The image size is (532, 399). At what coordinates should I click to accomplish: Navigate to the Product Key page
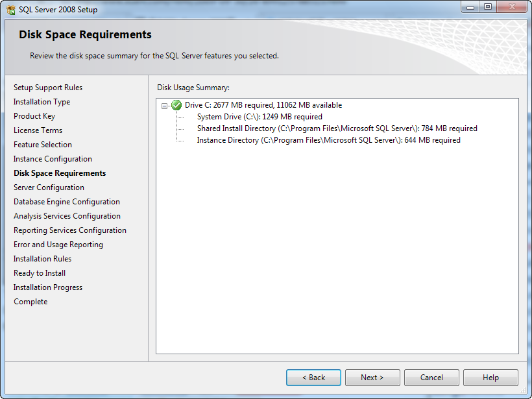point(34,115)
